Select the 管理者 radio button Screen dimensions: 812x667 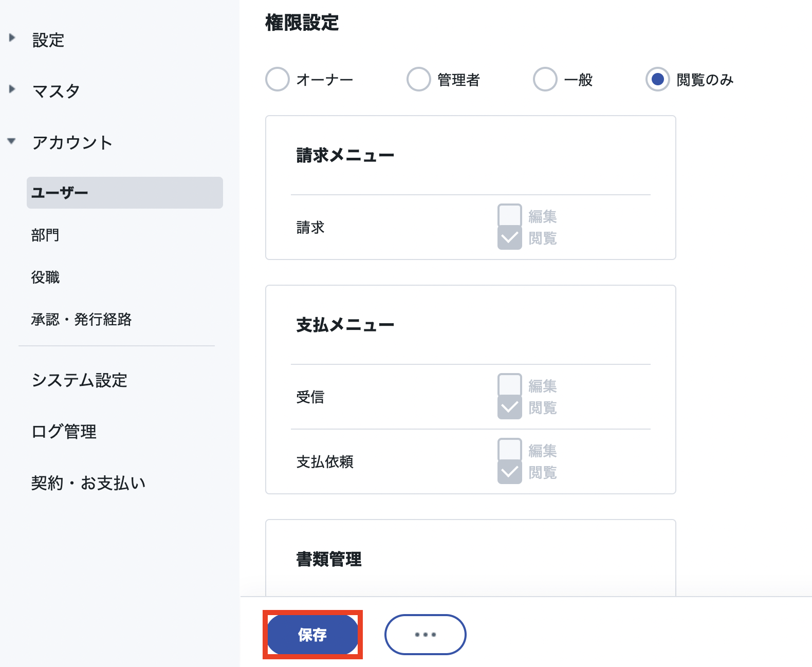(418, 79)
